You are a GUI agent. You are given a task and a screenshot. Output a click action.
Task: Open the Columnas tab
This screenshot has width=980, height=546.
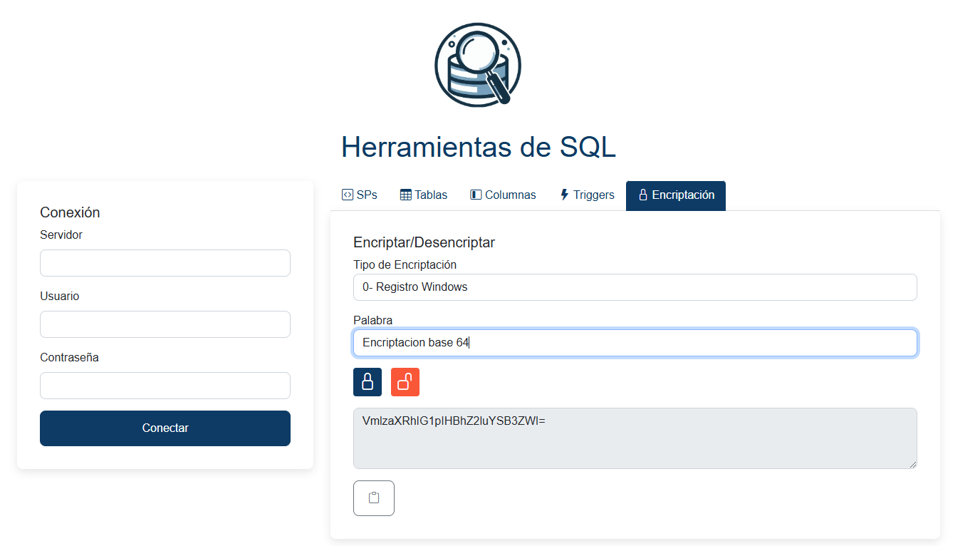click(x=503, y=194)
